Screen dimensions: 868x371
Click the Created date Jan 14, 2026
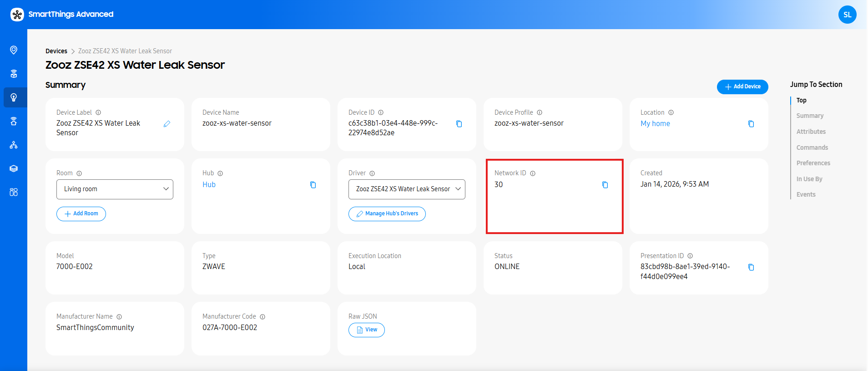675,184
